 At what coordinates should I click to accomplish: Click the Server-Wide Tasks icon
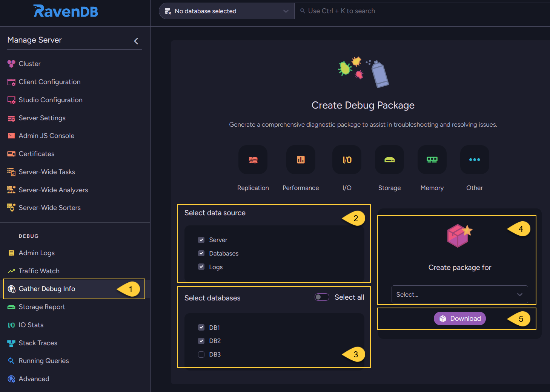tap(11, 172)
